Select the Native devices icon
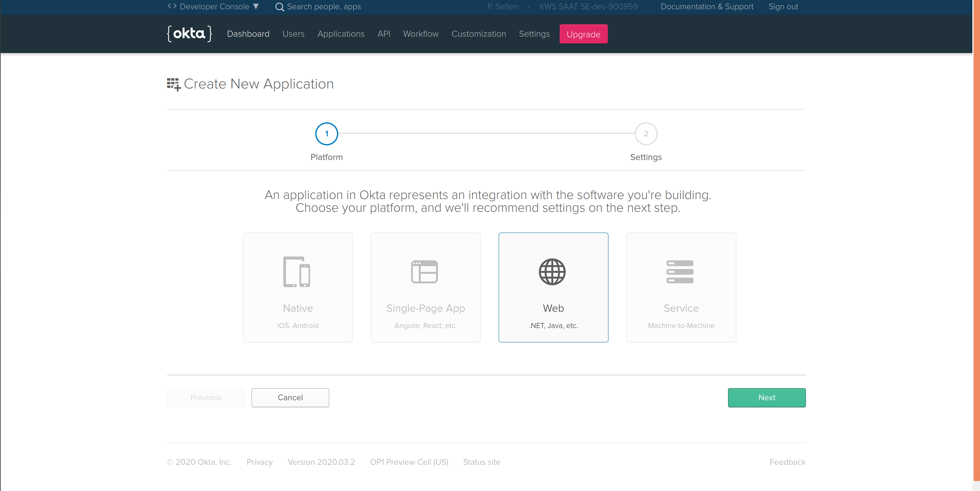The height and width of the screenshot is (491, 980). (x=297, y=272)
